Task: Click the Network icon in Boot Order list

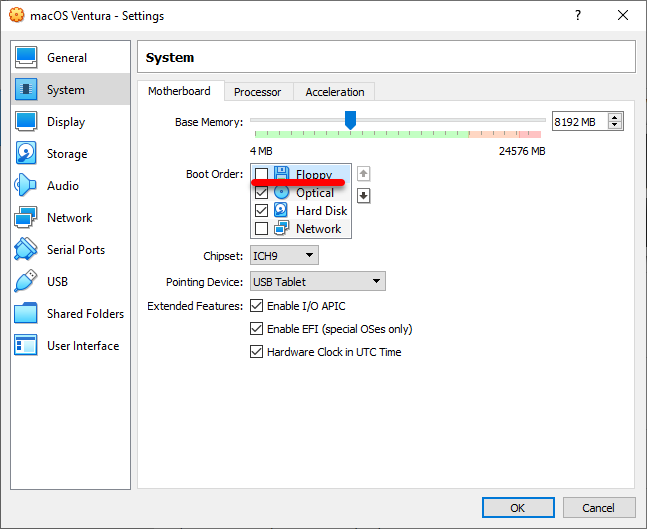Action: (x=281, y=228)
